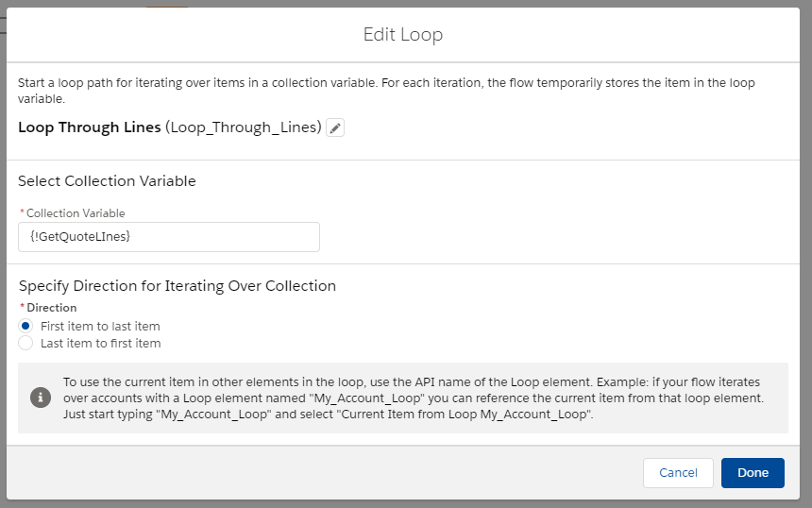Click the "Collection Variable" field label
812x508 pixels.
[76, 213]
